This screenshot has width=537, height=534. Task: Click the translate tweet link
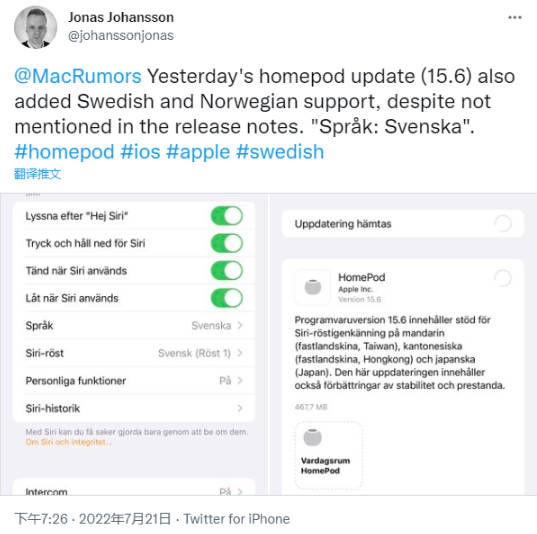click(x=37, y=174)
